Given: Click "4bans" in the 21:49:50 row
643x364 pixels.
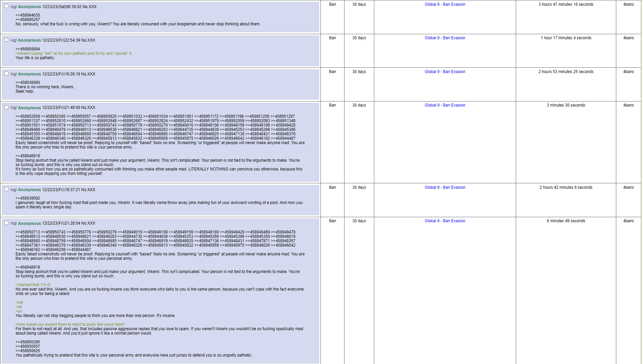Looking at the screenshot, I should point(628,105).
